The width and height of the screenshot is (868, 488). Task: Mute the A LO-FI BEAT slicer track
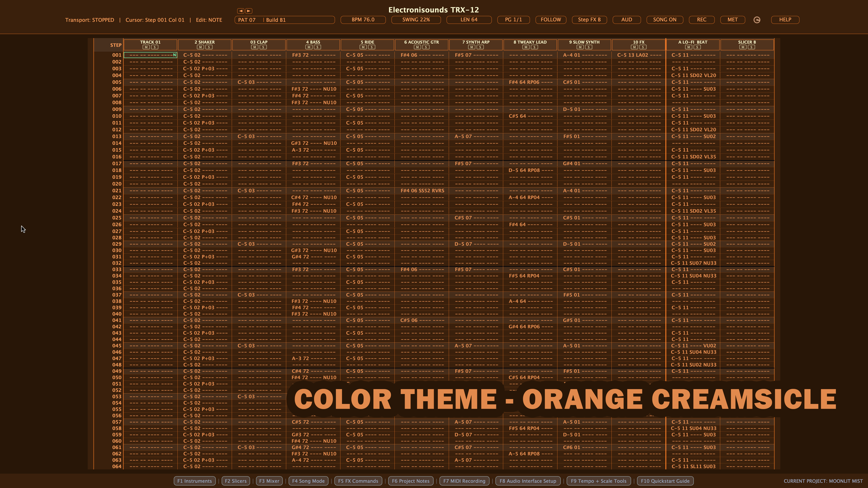click(x=688, y=47)
